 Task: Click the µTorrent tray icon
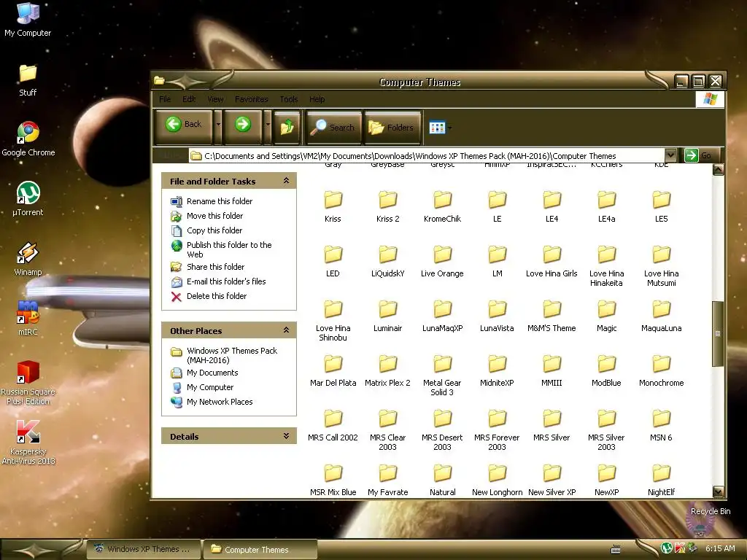tap(666, 548)
